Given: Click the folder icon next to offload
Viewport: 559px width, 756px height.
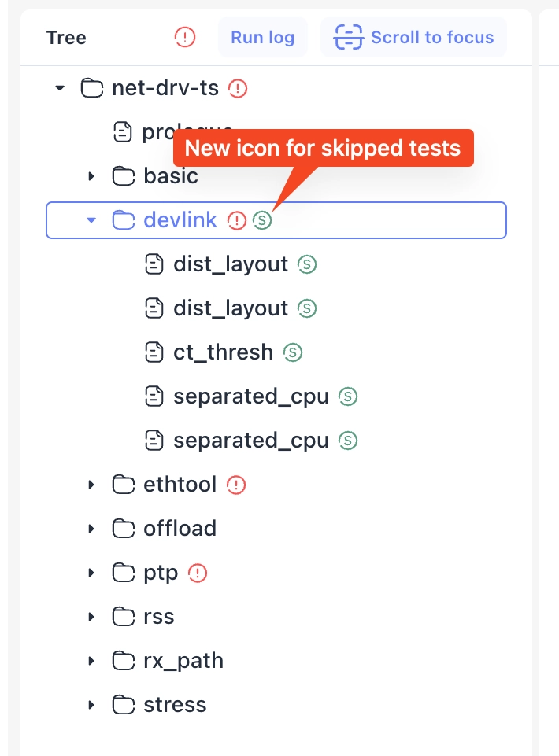Looking at the screenshot, I should point(123,529).
